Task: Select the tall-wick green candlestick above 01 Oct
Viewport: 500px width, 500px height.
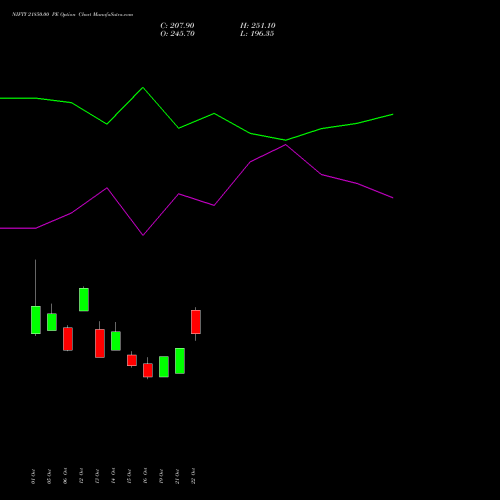Action: (36, 320)
